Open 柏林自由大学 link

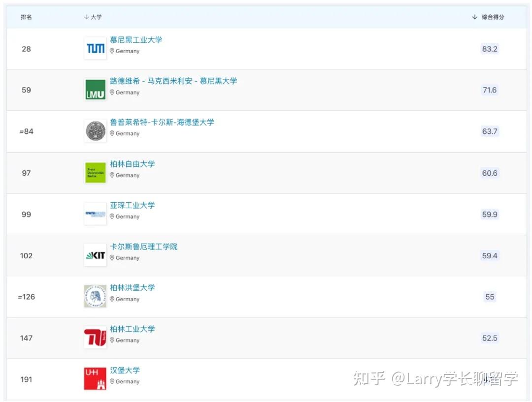[133, 164]
